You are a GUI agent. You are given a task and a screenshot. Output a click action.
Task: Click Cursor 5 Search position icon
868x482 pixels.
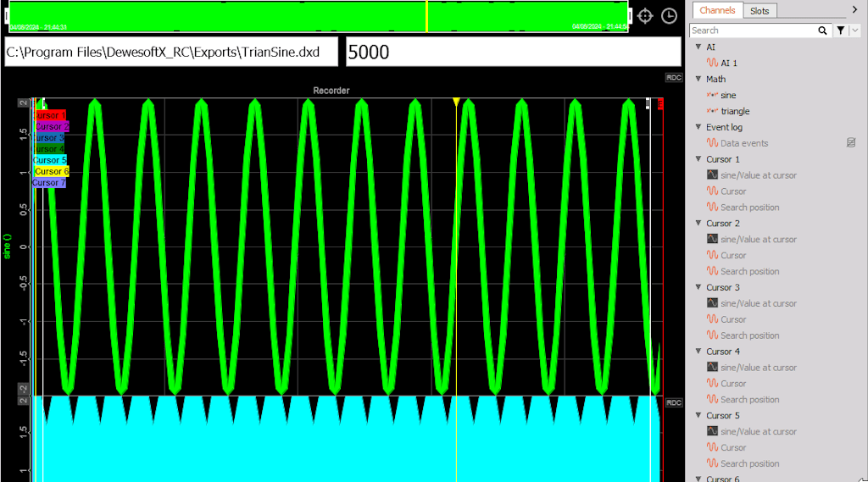(x=712, y=463)
